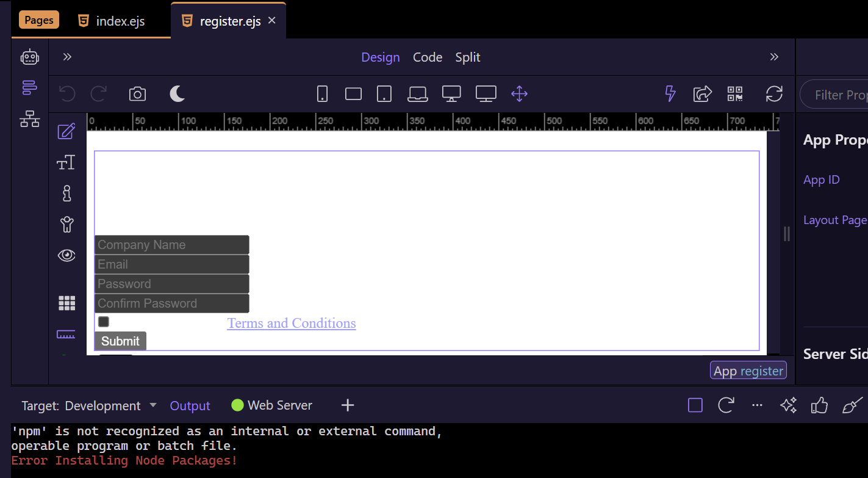Take a screenshot with the camera icon

coord(137,94)
